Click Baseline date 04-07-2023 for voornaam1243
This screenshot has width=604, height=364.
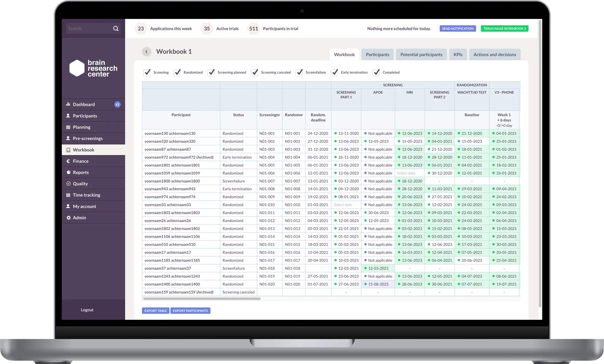(x=472, y=276)
